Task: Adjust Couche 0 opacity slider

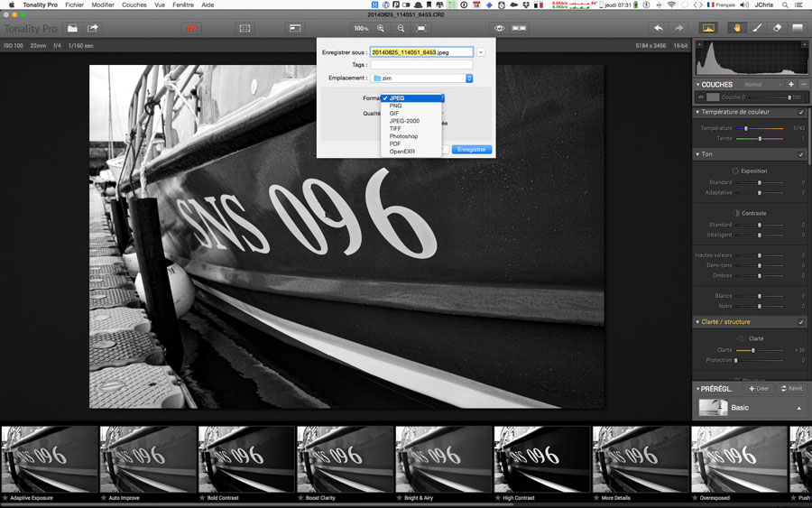Action: pos(789,97)
